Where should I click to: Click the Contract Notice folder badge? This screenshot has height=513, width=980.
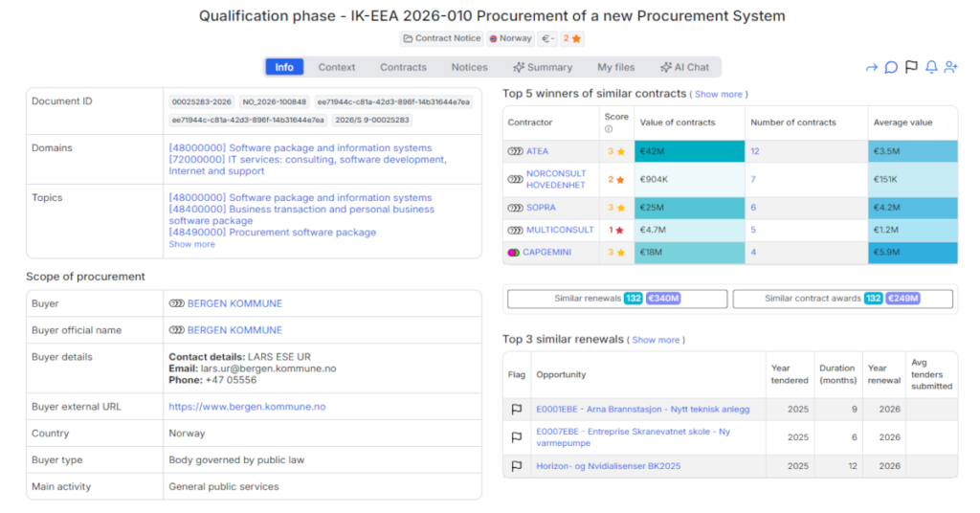(441, 38)
